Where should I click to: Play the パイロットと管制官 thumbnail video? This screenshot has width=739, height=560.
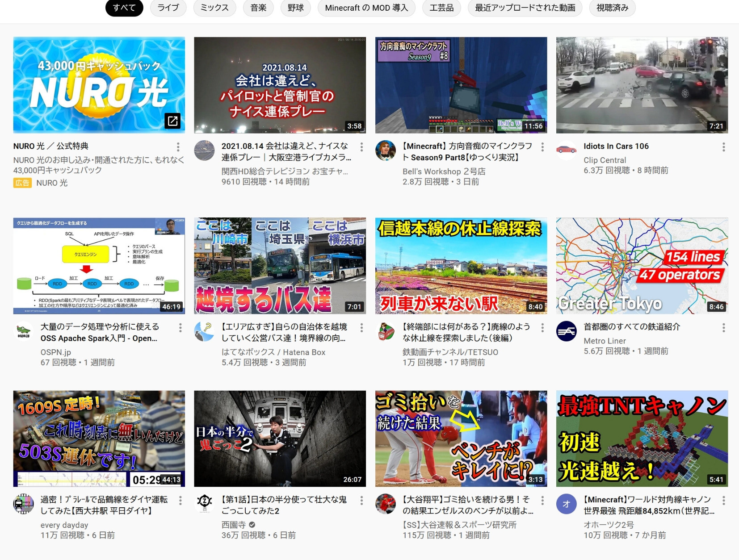[x=280, y=85]
